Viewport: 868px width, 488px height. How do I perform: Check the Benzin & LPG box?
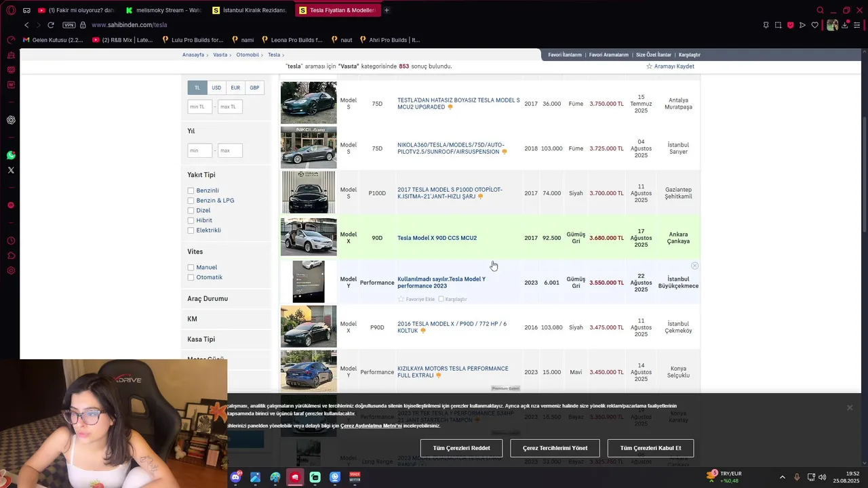[191, 201]
